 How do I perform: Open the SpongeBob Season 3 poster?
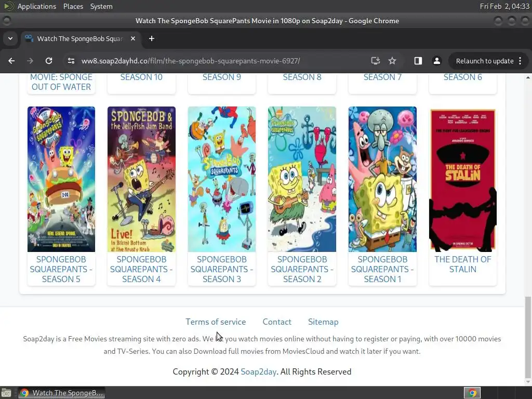[222, 179]
